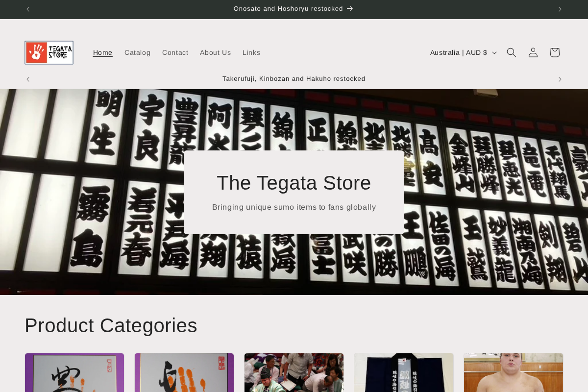Click the Tegata Store logo
This screenshot has width=588, height=392.
(x=49, y=52)
